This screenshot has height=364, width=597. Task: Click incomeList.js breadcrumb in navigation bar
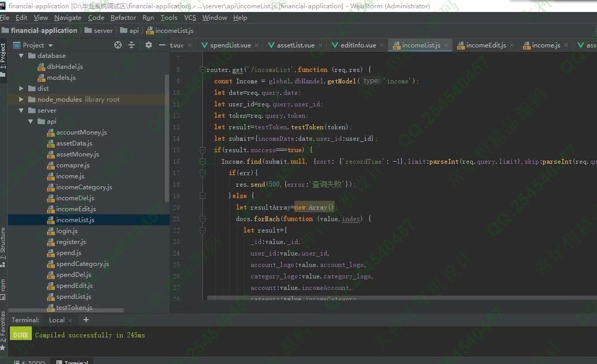(170, 30)
